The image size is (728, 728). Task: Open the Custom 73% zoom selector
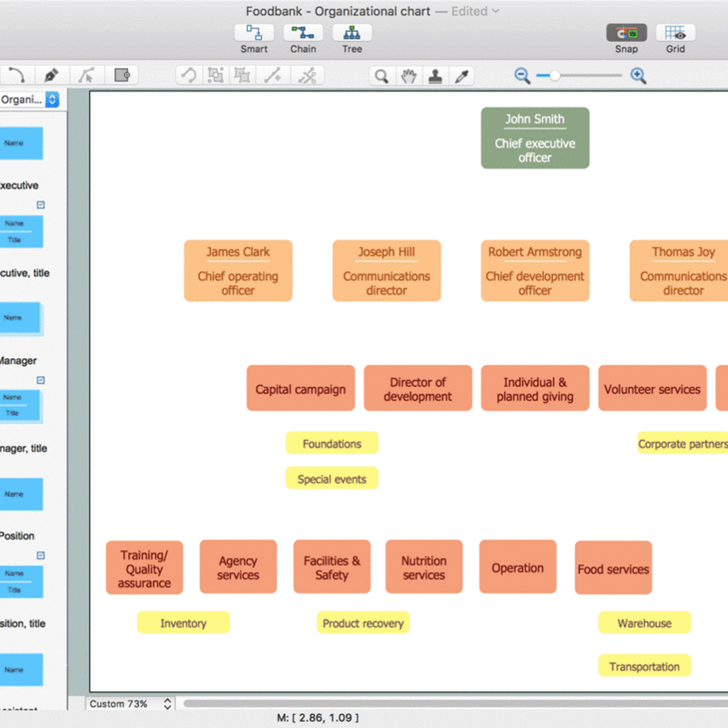(x=131, y=704)
